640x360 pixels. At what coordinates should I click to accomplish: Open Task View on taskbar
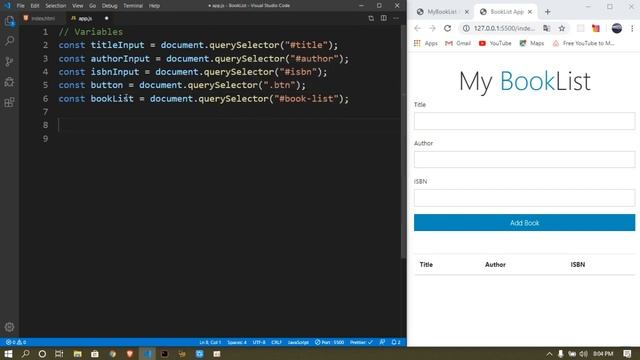[x=59, y=353]
